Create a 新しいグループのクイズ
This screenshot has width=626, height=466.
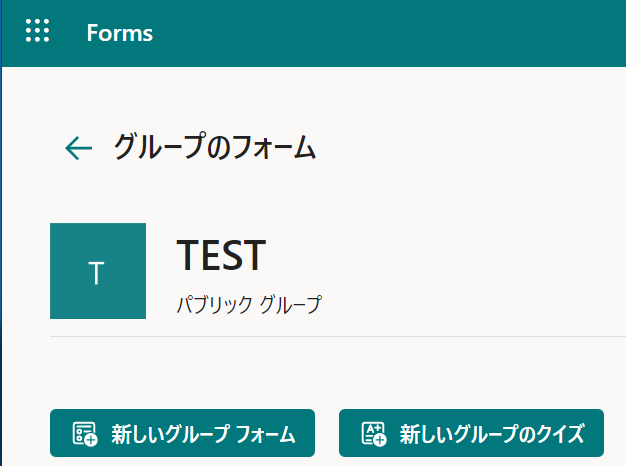pos(471,434)
